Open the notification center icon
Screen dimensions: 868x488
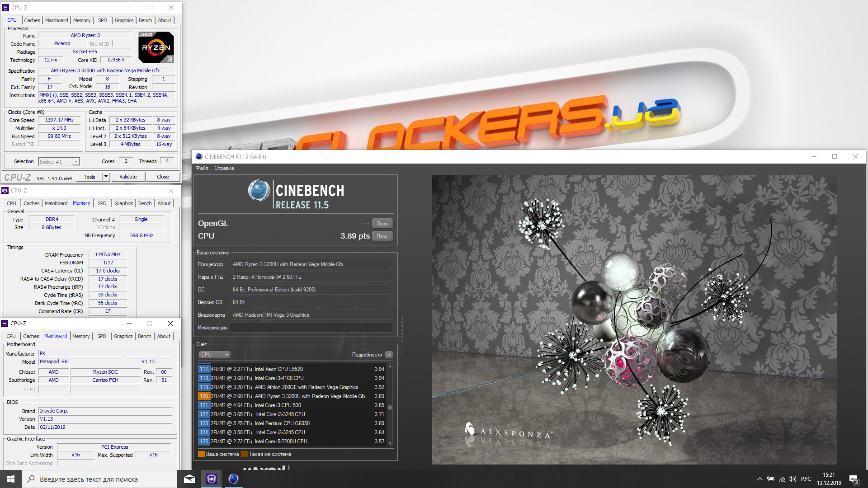tap(854, 479)
